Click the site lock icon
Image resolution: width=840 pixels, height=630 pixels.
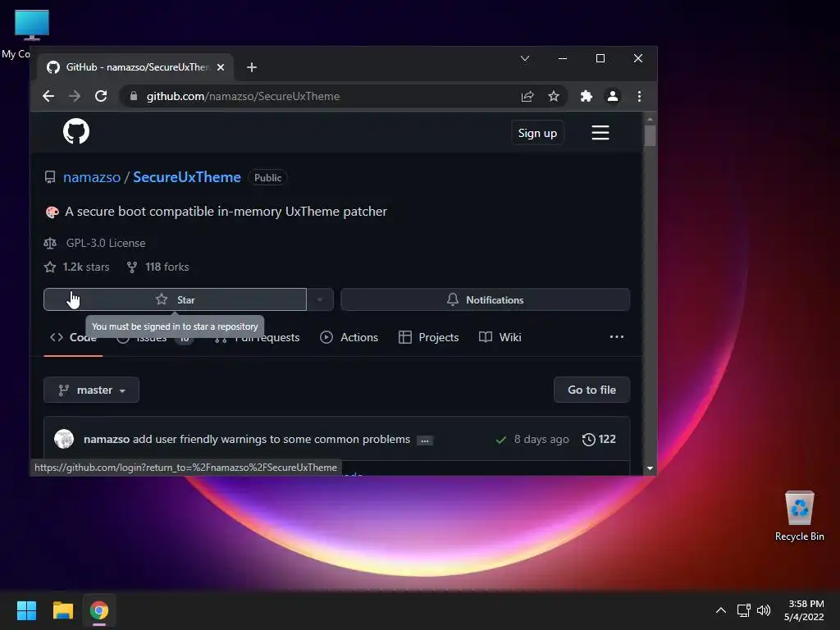[x=134, y=97]
